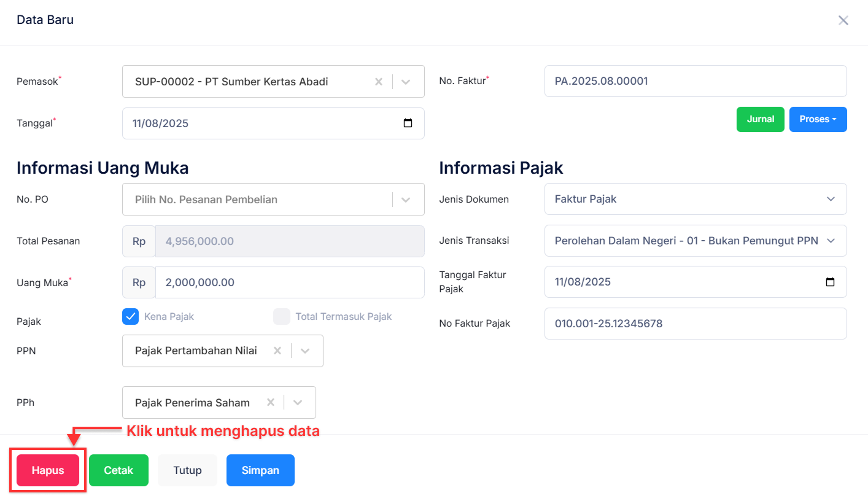
Task: Clear the Pajak Penerima Saham selection
Action: [270, 402]
